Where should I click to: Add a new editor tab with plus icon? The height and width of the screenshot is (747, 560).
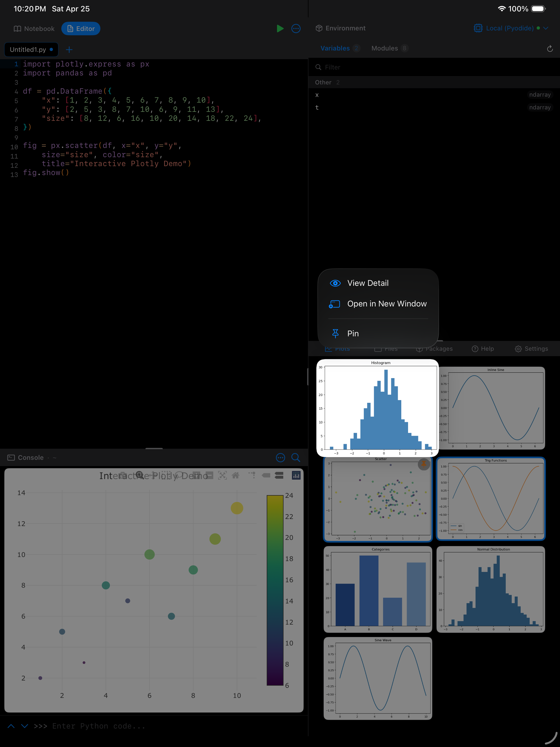point(69,50)
